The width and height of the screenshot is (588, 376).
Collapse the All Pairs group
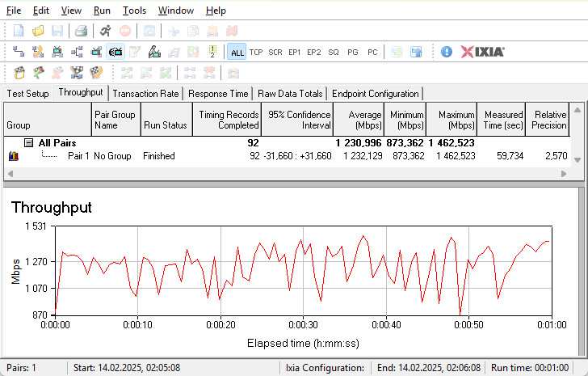[x=28, y=142]
